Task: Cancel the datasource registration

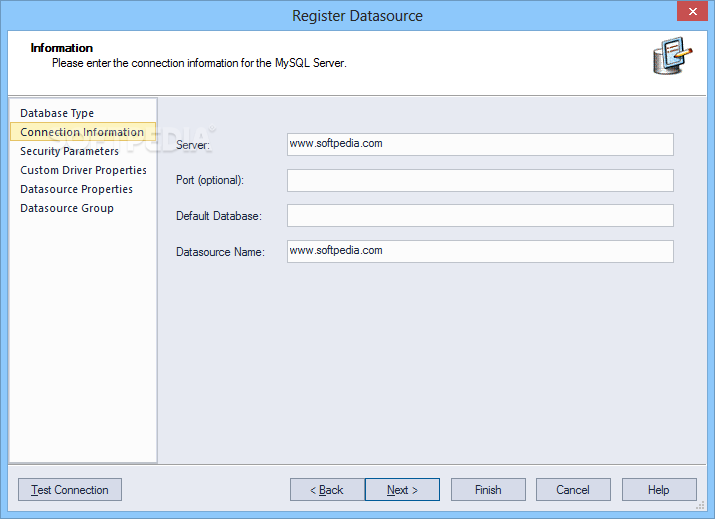Action: coord(573,490)
